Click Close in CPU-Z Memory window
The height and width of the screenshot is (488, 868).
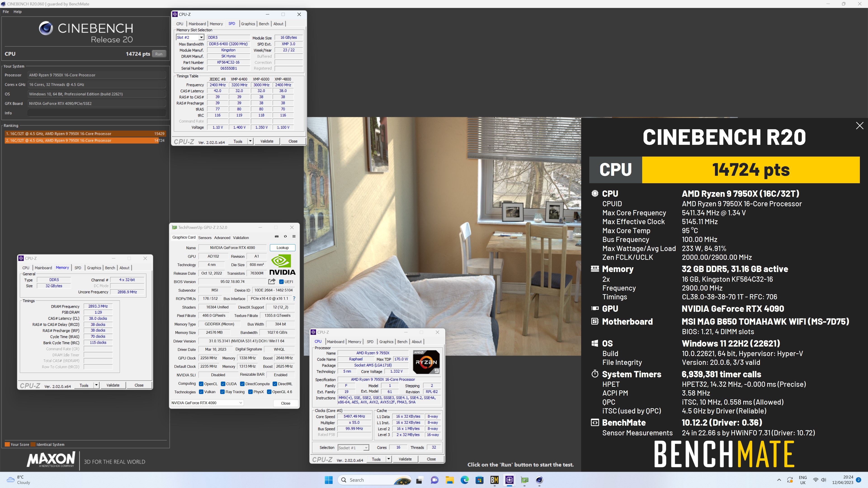139,385
